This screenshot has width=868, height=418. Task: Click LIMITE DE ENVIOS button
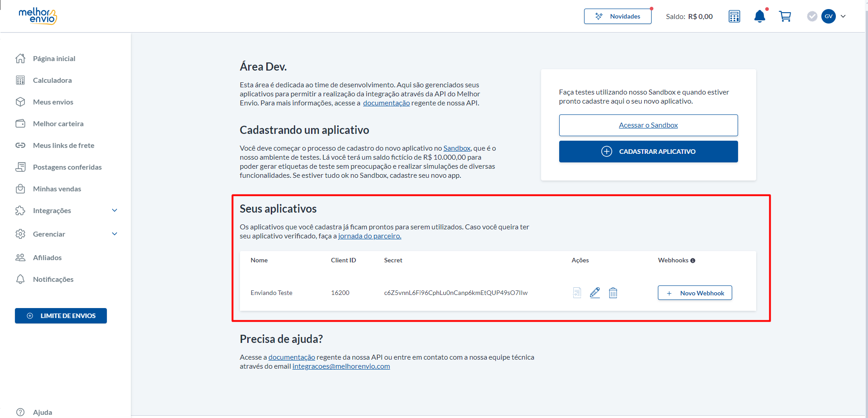(x=61, y=316)
